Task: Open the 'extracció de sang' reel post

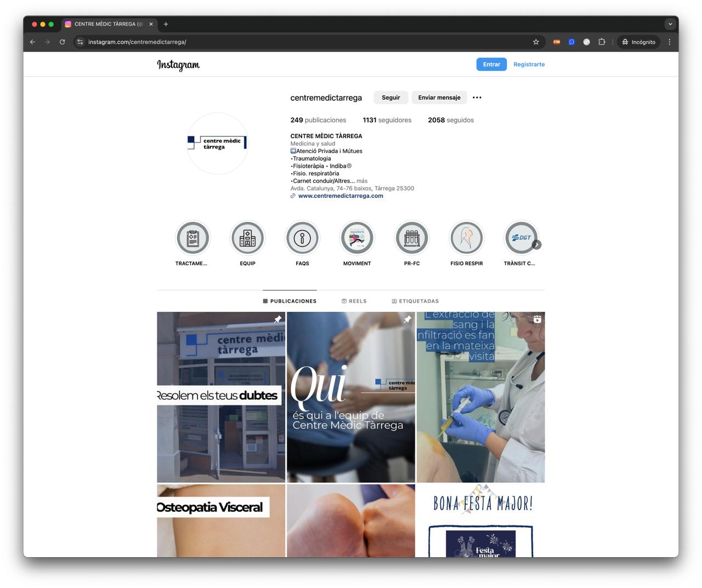Action: point(481,397)
